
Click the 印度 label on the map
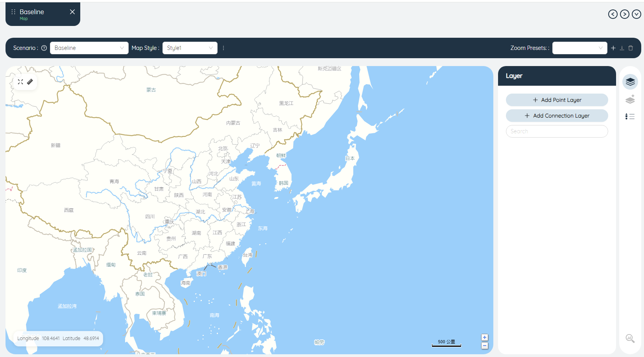pos(22,271)
